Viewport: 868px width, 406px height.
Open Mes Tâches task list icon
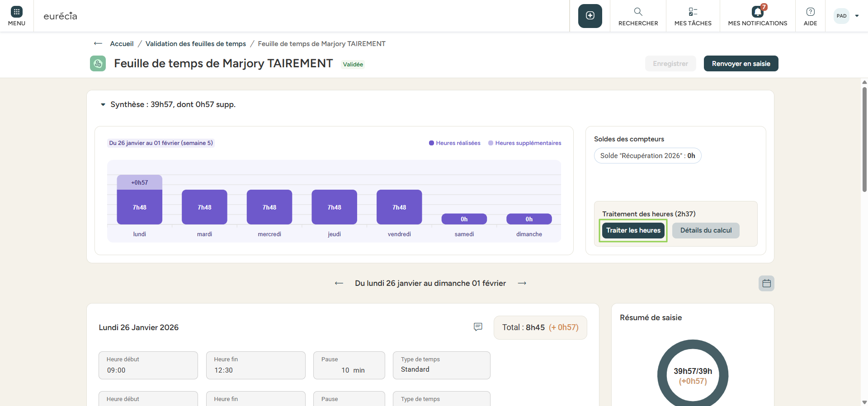(x=693, y=12)
